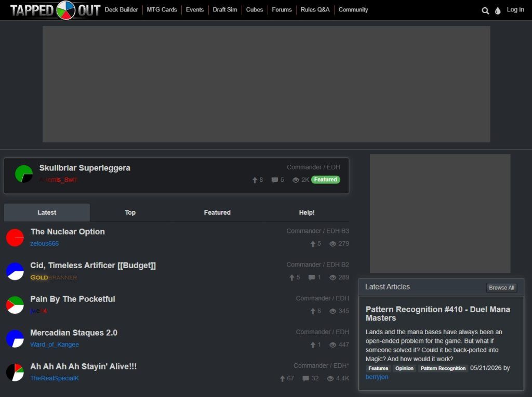This screenshot has height=397, width=532.
Task: Open The Nuclear Option deck
Action: 68,232
